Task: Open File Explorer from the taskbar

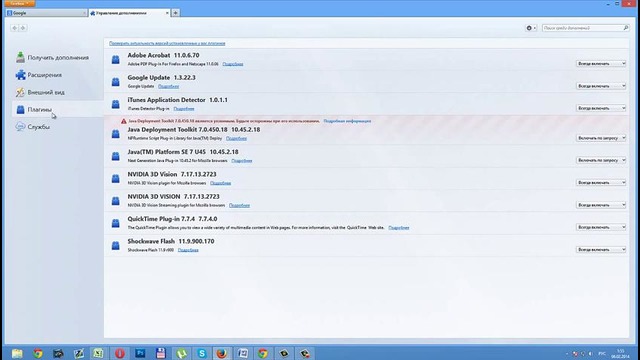Action: coord(17,353)
